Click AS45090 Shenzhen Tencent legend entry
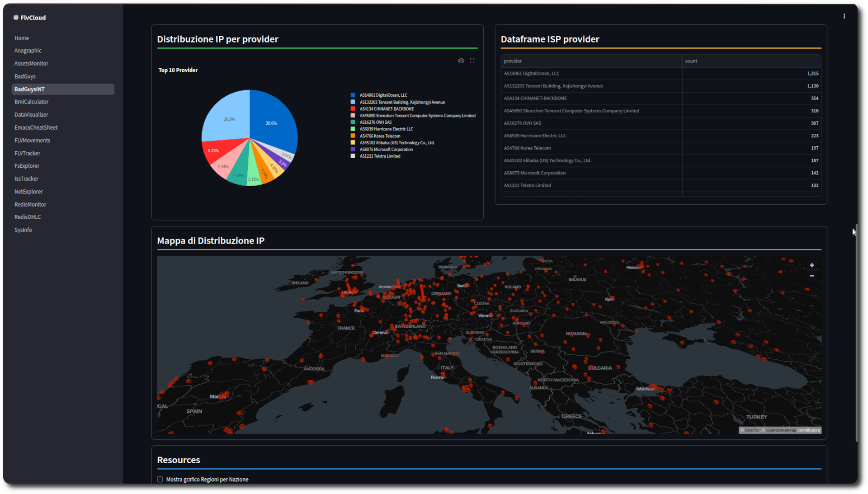 (417, 116)
